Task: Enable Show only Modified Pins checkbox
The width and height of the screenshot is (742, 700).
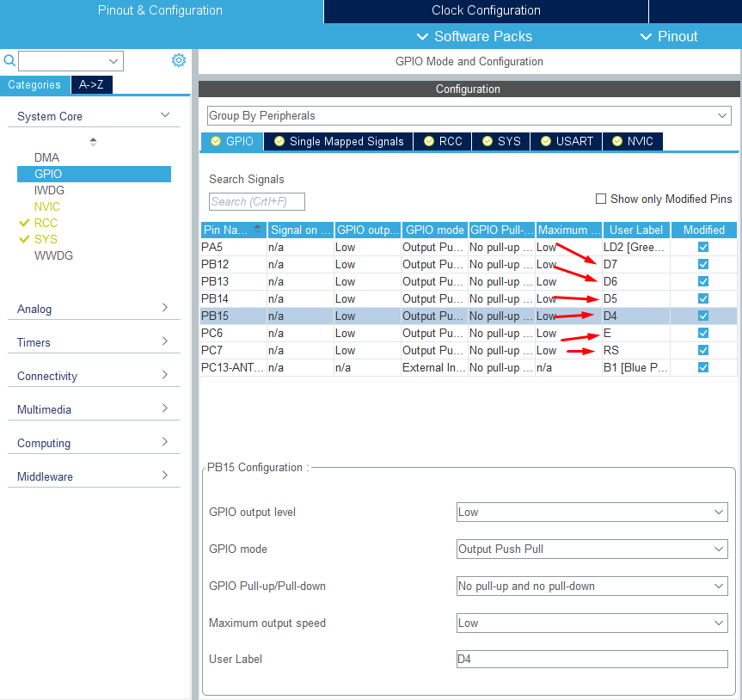Action: click(601, 199)
